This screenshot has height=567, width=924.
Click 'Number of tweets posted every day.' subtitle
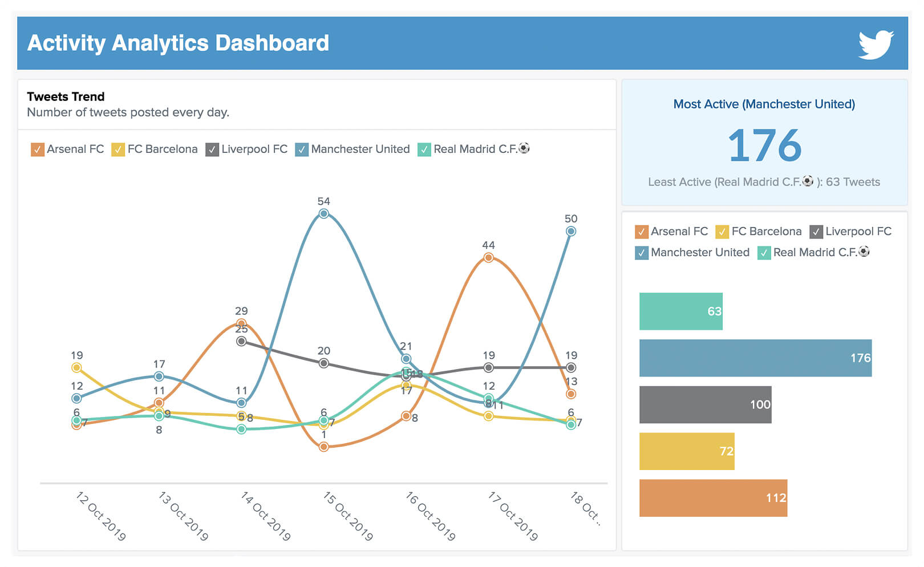point(128,112)
